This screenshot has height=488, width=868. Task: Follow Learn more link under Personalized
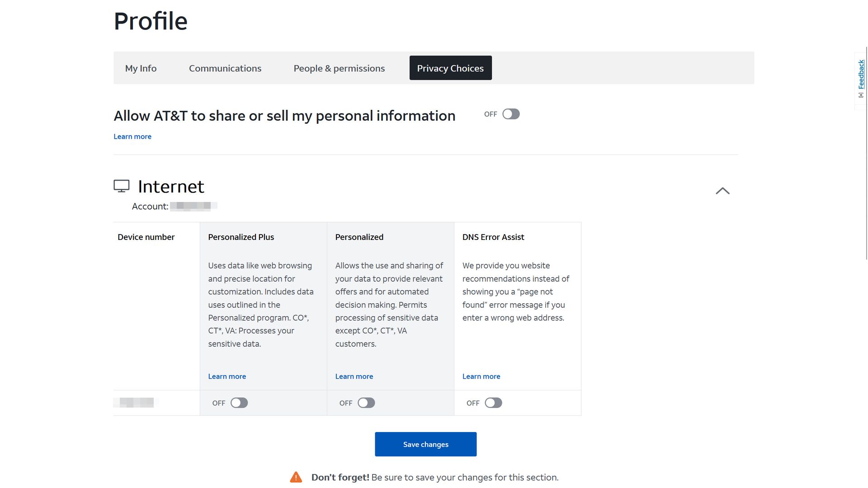pos(354,376)
